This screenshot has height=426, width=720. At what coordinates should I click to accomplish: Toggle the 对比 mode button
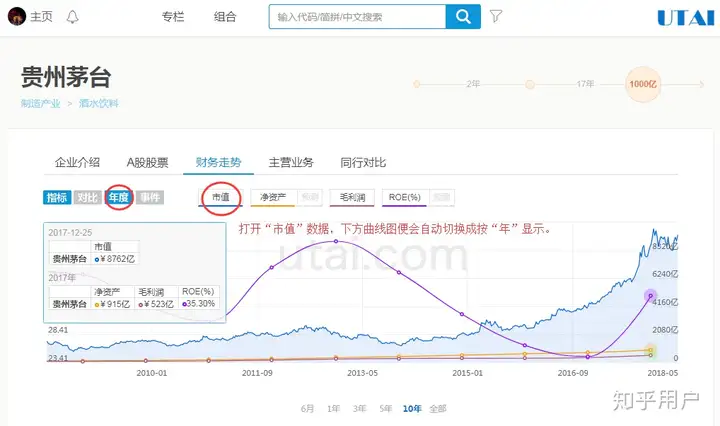(88, 197)
